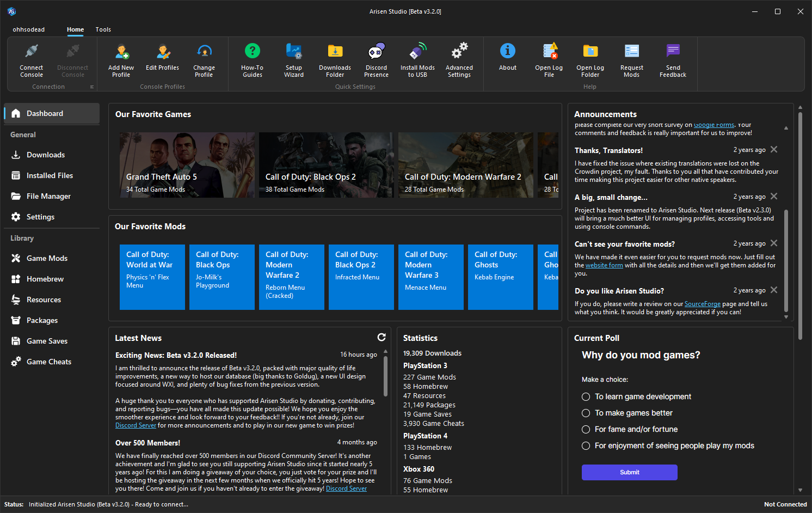
Task: Open the Request Mods tool
Action: 631,60
